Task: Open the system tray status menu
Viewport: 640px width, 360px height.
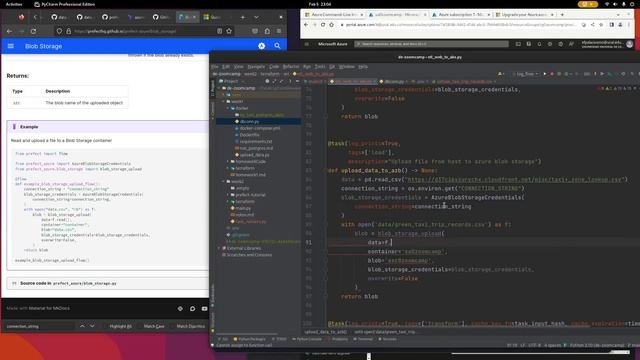Action: [x=620, y=4]
